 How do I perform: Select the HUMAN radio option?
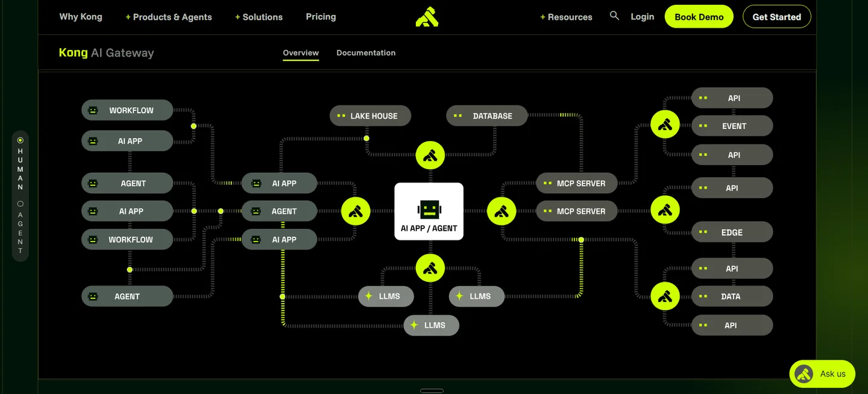tap(20, 140)
